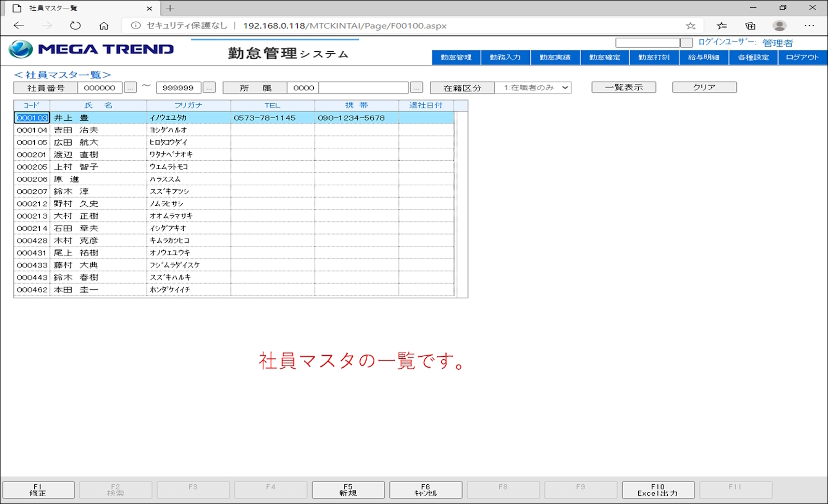Select employee row 上村 智子
The height and width of the screenshot is (504, 828).
234,167
